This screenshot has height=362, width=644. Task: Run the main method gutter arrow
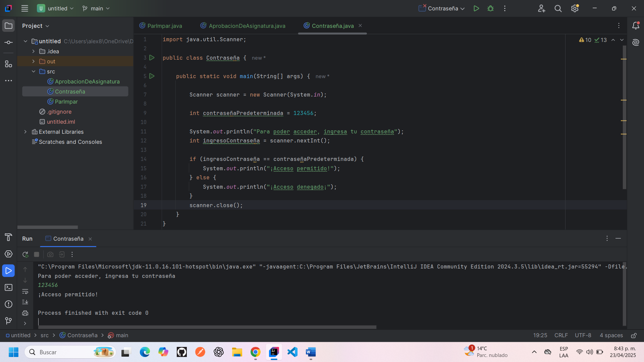[x=152, y=76]
